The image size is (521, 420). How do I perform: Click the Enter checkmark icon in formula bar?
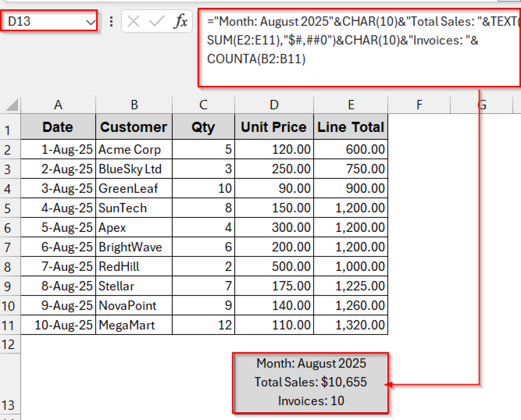pos(156,21)
